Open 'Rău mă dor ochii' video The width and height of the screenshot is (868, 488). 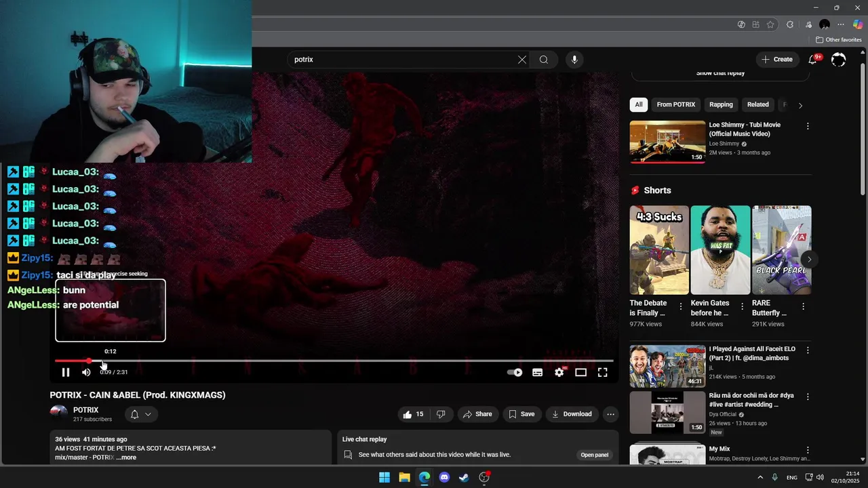667,413
